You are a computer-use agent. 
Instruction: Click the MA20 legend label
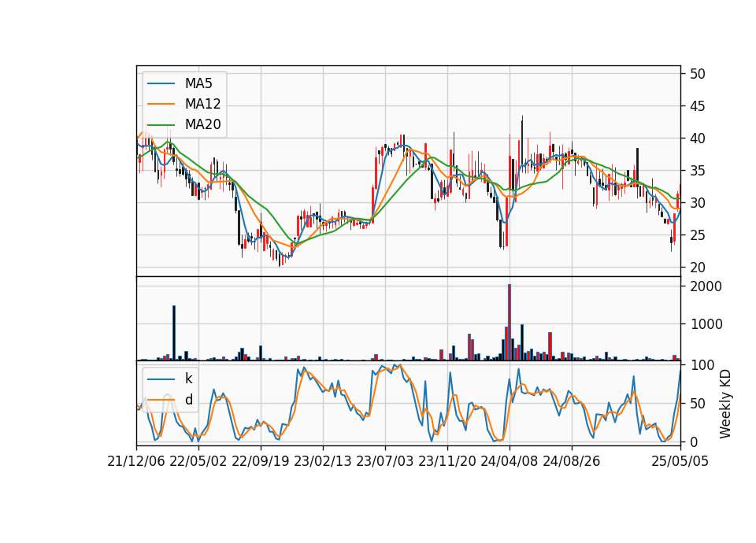tap(202, 124)
